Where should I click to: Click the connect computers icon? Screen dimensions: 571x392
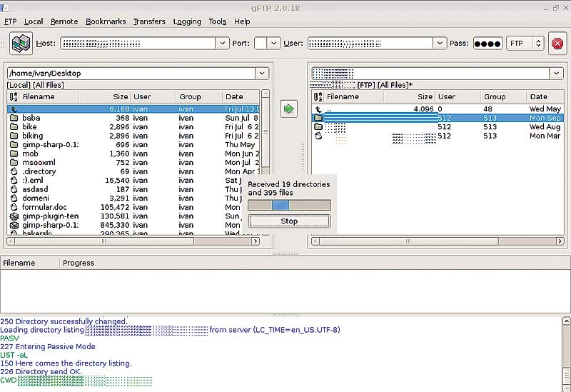click(21, 44)
